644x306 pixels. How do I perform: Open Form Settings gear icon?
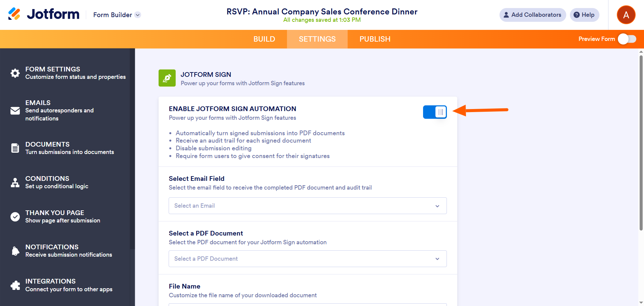coord(15,73)
